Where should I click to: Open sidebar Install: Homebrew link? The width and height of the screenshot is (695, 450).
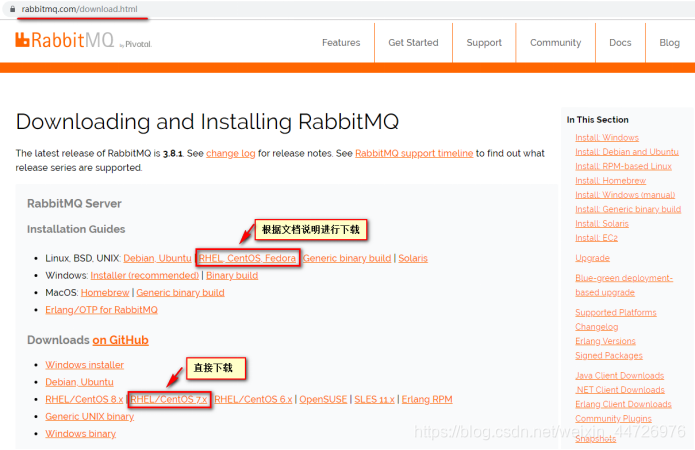pyautogui.click(x=610, y=181)
